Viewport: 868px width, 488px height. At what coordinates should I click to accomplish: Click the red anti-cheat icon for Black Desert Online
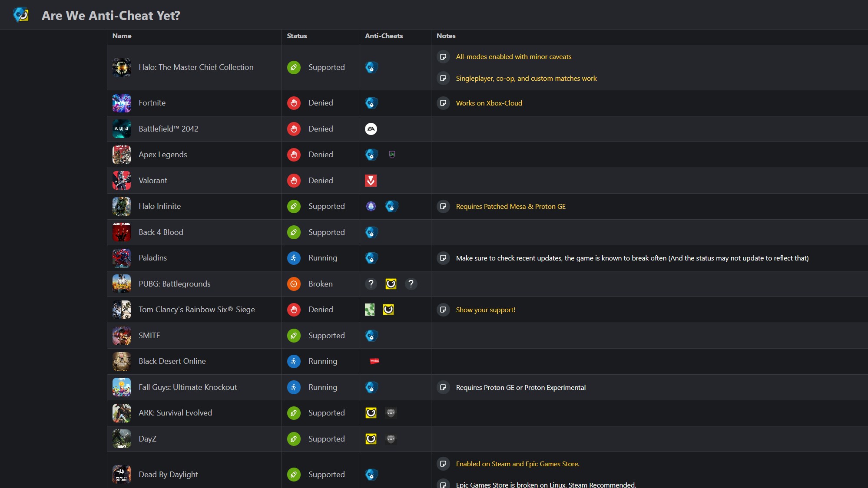(374, 361)
